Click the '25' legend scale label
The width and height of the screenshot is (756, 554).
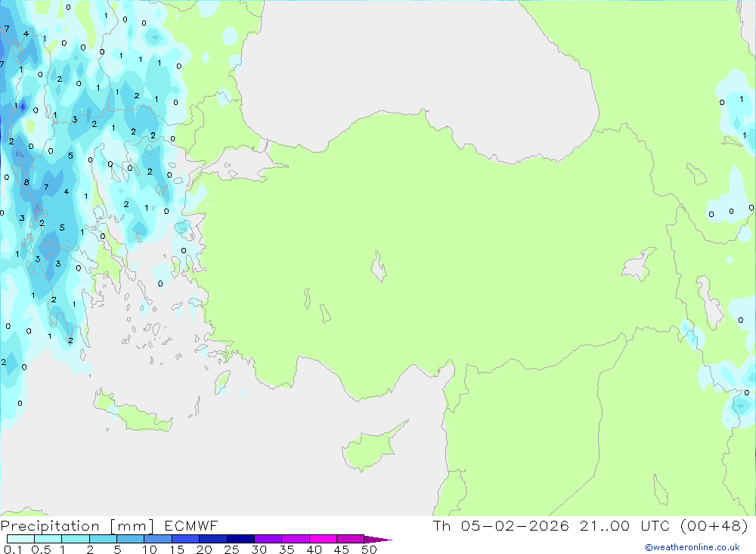[x=231, y=549]
